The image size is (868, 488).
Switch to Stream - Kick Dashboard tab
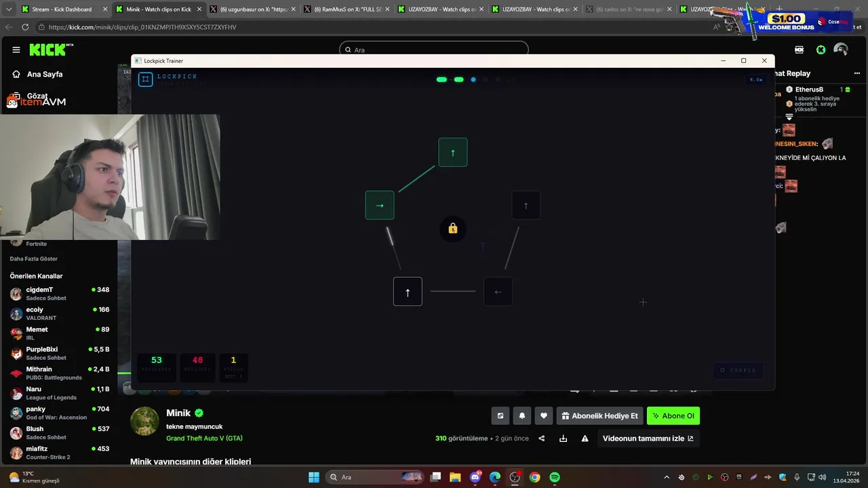pos(64,9)
